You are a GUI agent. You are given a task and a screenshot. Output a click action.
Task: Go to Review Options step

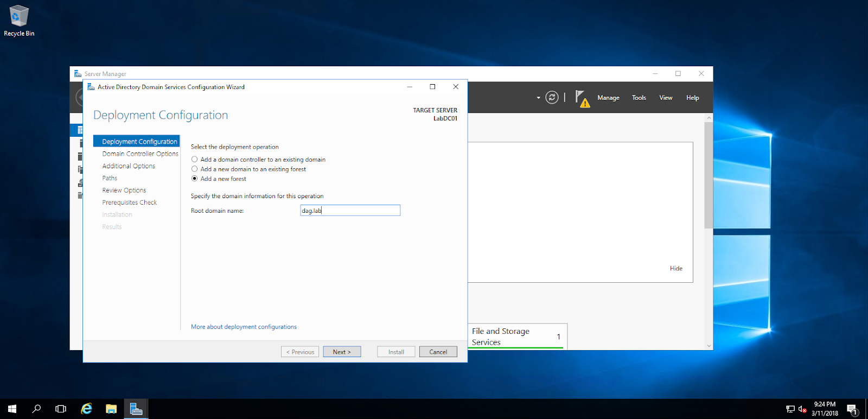pyautogui.click(x=124, y=191)
